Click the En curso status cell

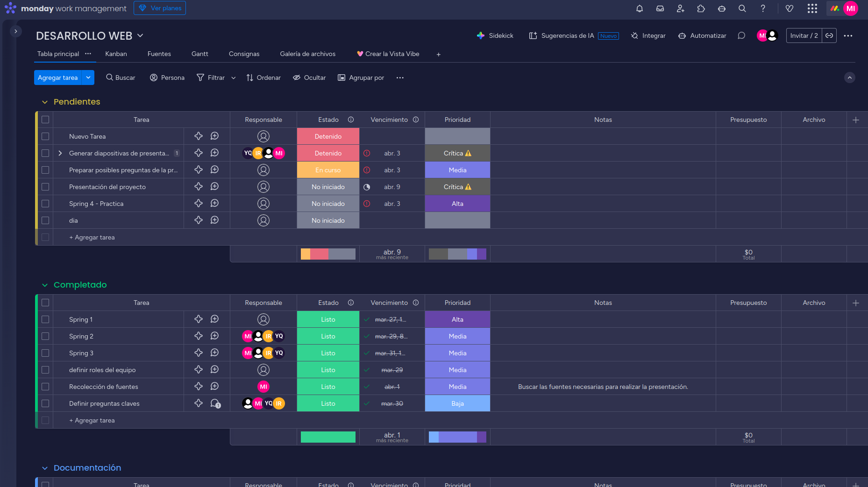pos(328,170)
